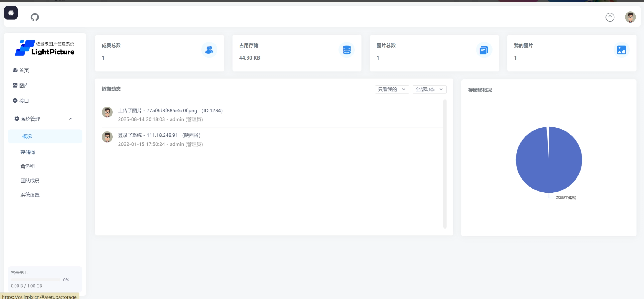This screenshot has height=299, width=644.
Task: Open the GitHub icon link
Action: coord(35,17)
